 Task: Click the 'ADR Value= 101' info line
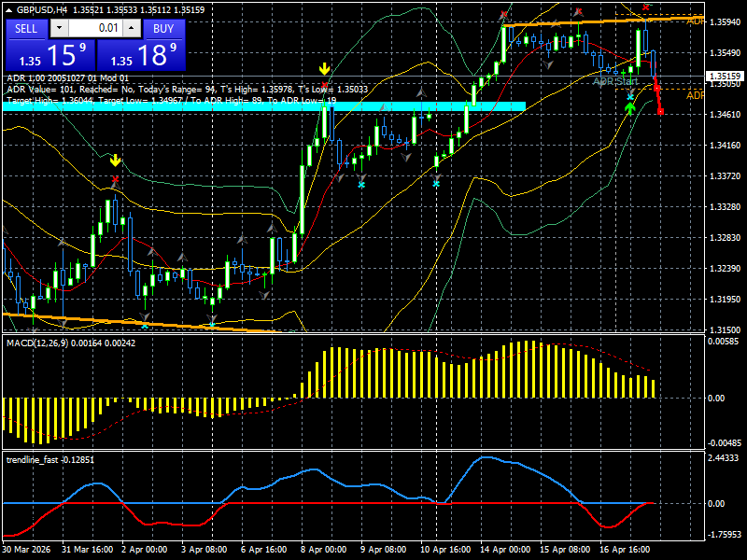click(x=188, y=89)
